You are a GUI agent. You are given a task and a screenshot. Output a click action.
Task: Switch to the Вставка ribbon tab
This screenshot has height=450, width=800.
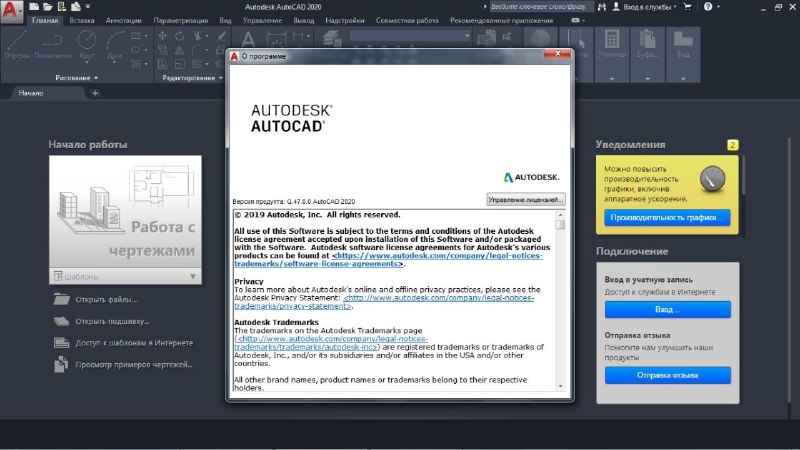click(x=82, y=20)
